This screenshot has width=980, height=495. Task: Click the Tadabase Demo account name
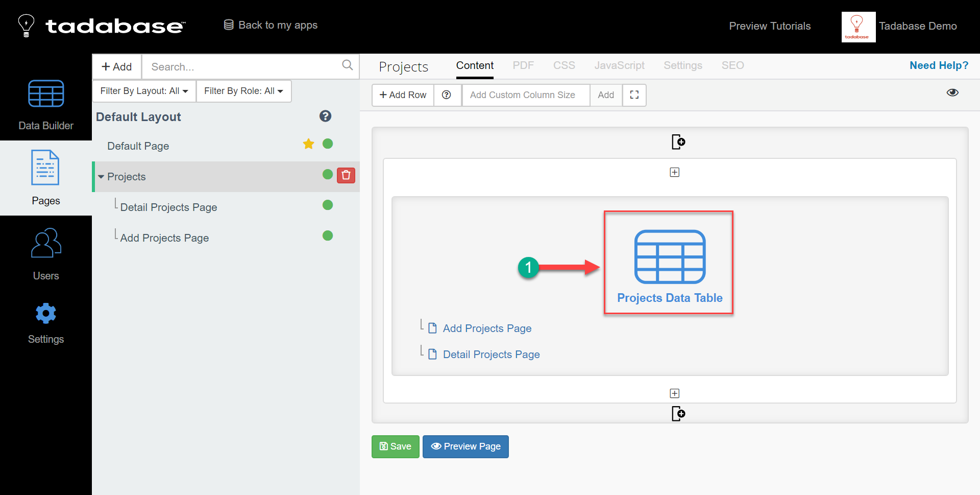click(918, 26)
